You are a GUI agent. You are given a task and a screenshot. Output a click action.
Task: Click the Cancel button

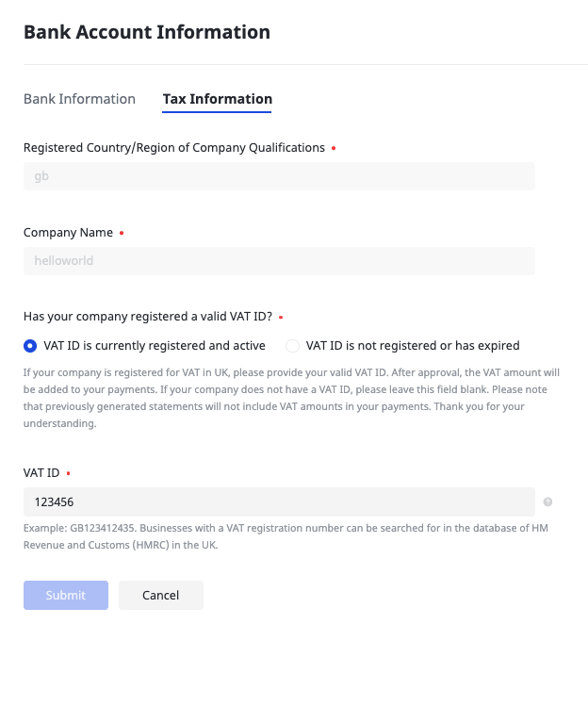160,595
